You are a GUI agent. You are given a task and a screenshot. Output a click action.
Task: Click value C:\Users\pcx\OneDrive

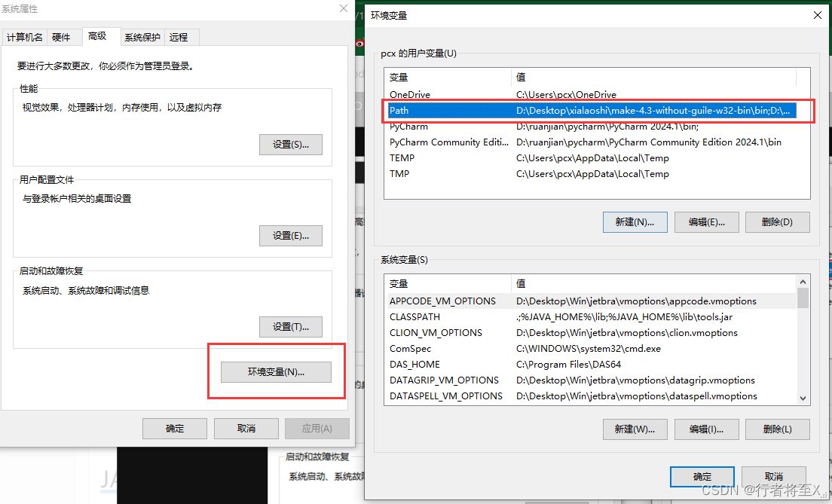click(566, 94)
